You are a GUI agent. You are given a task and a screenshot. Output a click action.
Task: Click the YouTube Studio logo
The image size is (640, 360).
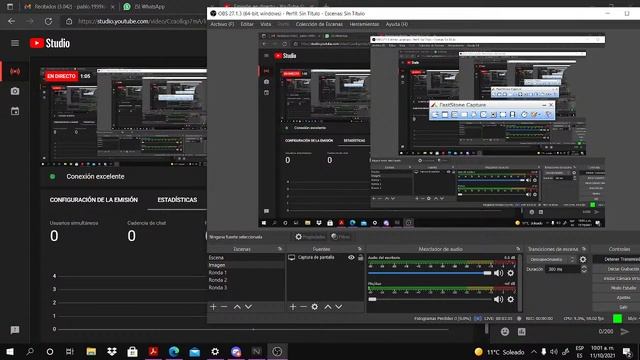point(50,43)
